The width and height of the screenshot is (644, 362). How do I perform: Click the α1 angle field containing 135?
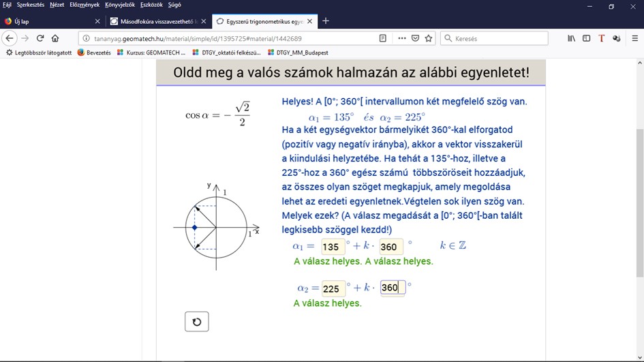click(333, 247)
